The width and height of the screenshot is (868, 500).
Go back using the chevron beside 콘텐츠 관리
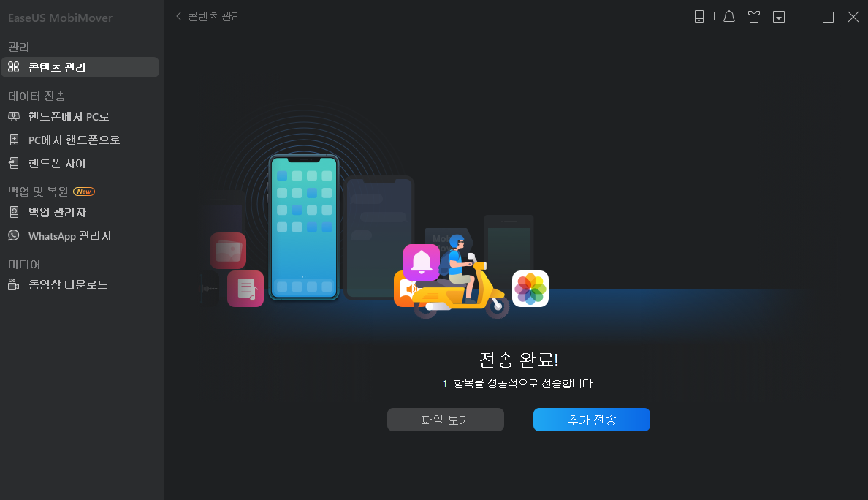[x=179, y=15]
